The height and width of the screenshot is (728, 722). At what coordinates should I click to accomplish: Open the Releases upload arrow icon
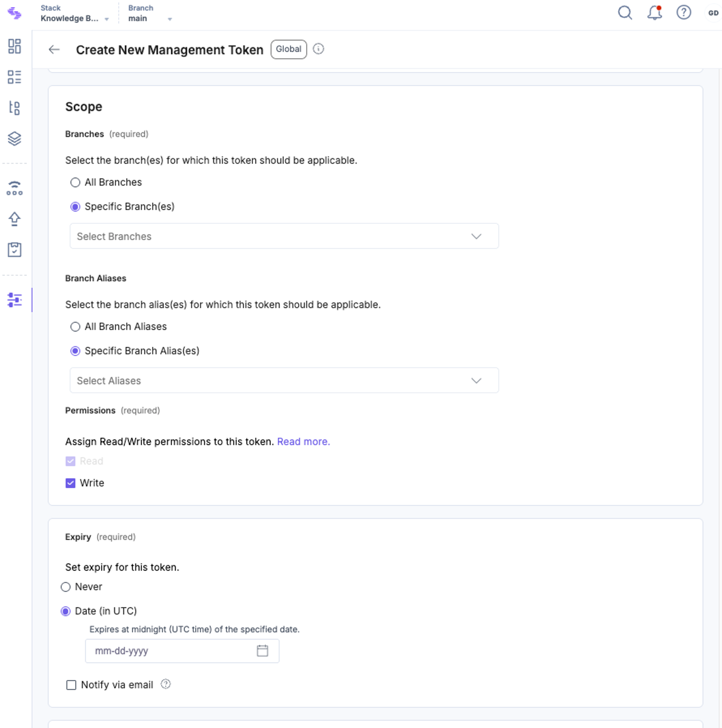(14, 219)
